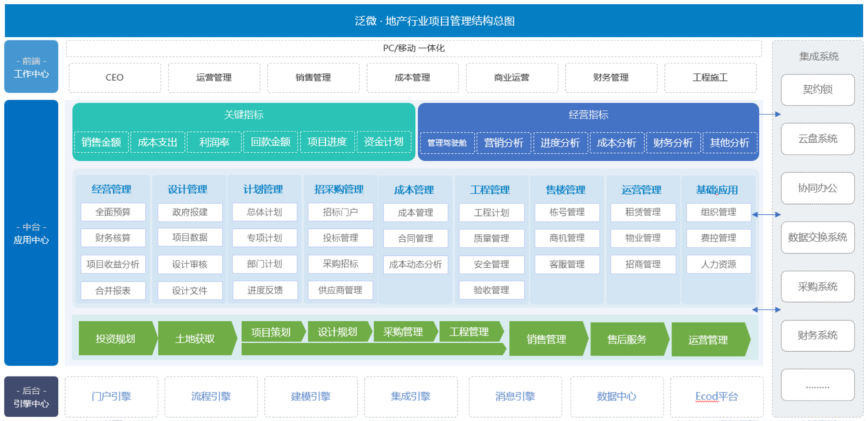This screenshot has height=421, width=868.
Task: Select 客服管理 in 售楼管理 column
Action: coord(567,264)
